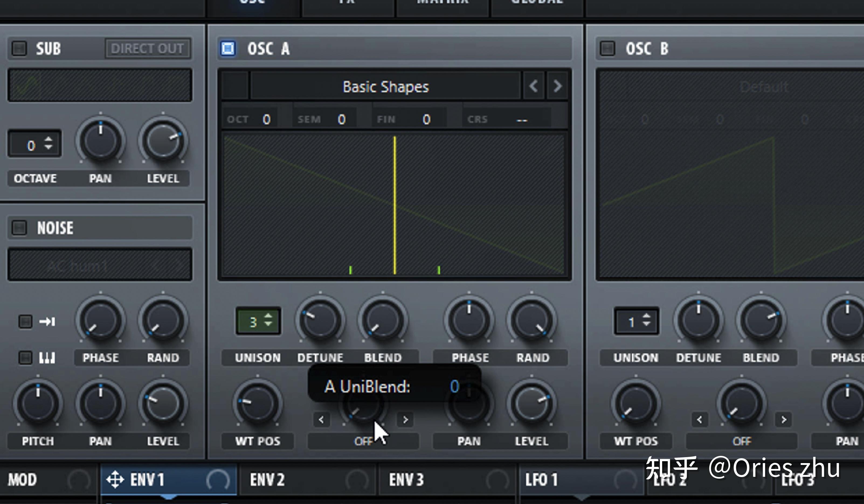Open the OSC A warp mode OFF menu
The image size is (864, 504).
coord(363,441)
